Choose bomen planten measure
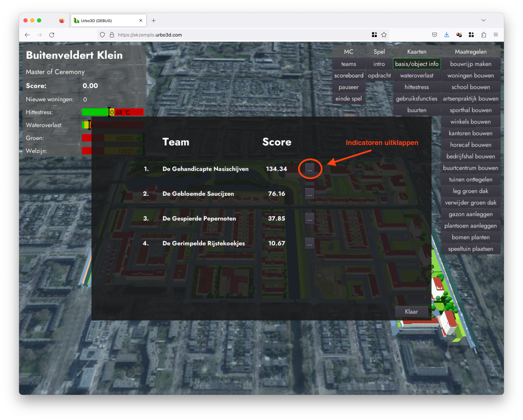The width and height of the screenshot is (523, 420). (471, 237)
